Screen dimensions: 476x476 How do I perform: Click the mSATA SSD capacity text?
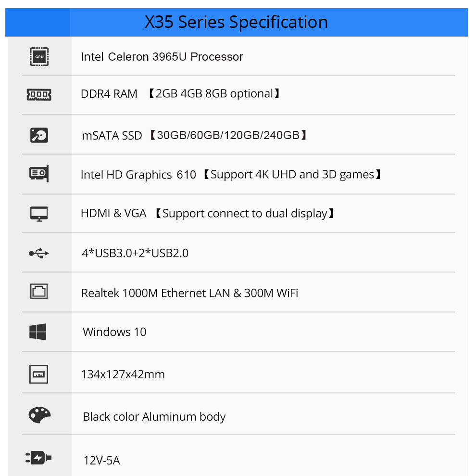click(x=194, y=135)
